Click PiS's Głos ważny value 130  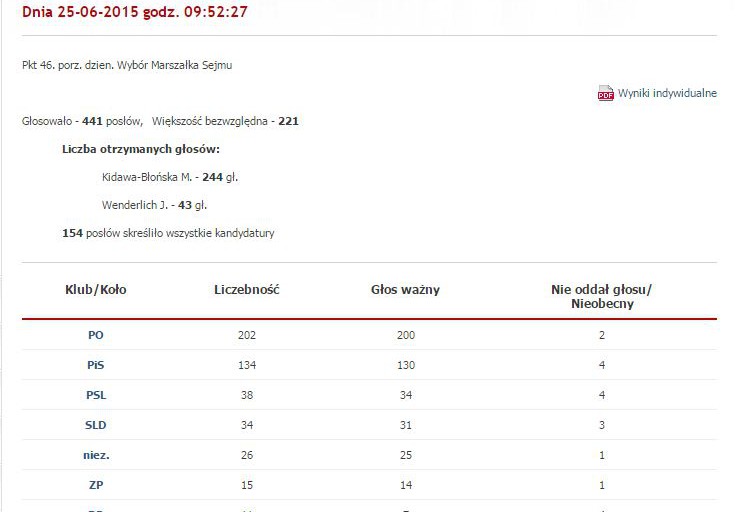click(x=405, y=365)
